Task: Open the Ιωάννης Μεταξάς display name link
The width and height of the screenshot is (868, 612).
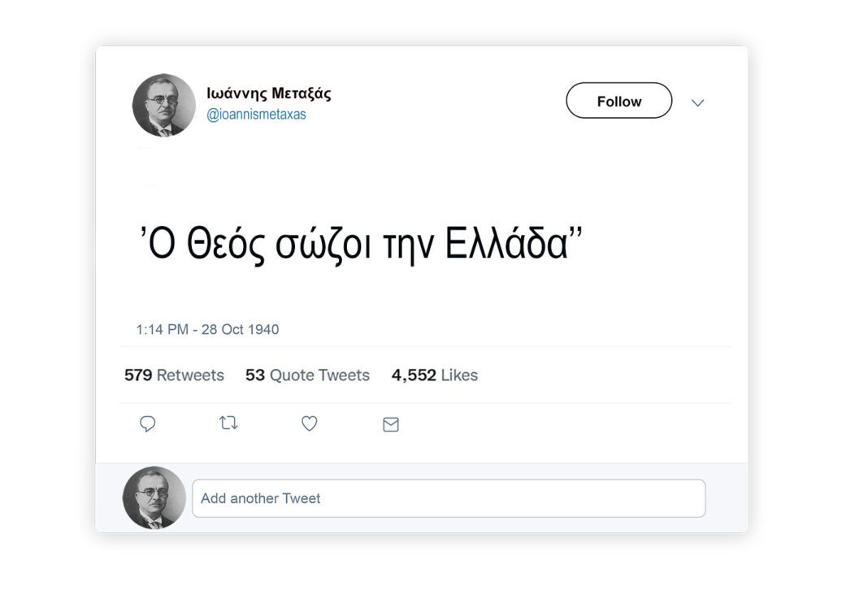Action: click(269, 93)
